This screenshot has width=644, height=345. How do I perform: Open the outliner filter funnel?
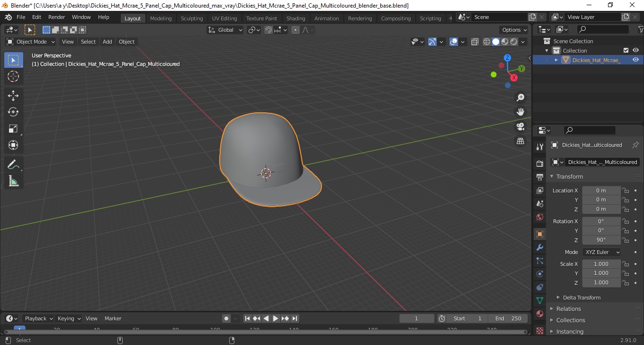(640, 29)
